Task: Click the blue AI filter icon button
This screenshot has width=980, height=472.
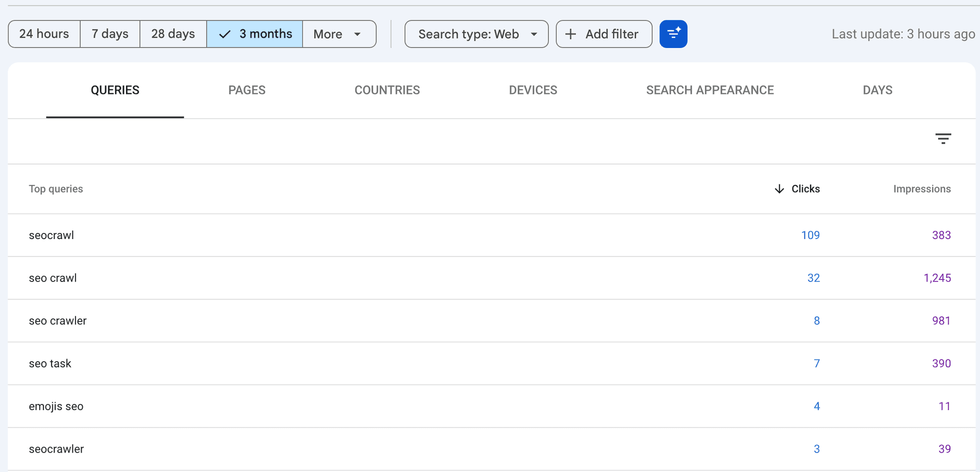Action: click(673, 34)
